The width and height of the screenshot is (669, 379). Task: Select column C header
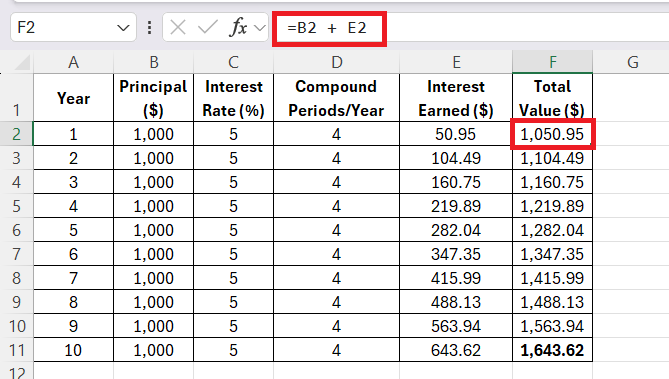coord(233,62)
